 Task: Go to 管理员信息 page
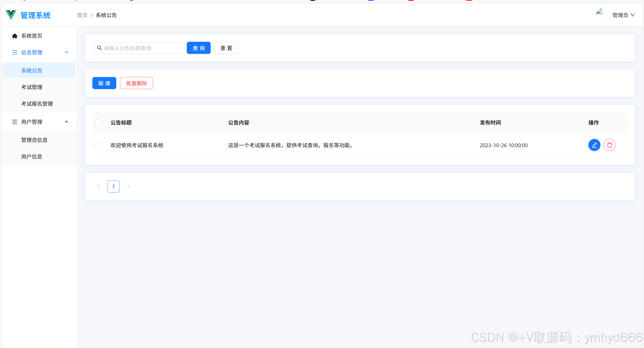click(x=34, y=140)
